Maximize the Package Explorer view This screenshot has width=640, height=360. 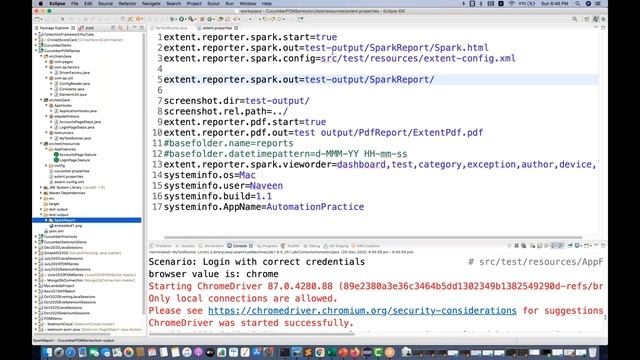pyautogui.click(x=142, y=28)
